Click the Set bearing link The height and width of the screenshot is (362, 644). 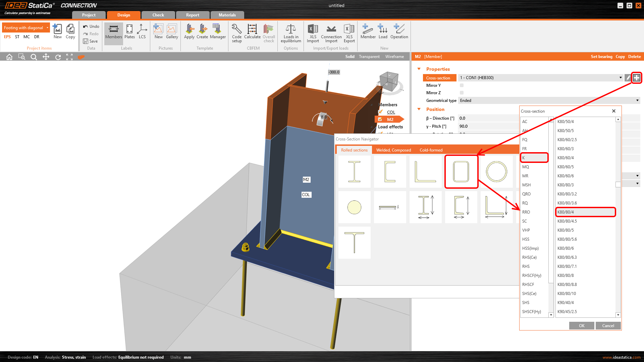pyautogui.click(x=601, y=57)
